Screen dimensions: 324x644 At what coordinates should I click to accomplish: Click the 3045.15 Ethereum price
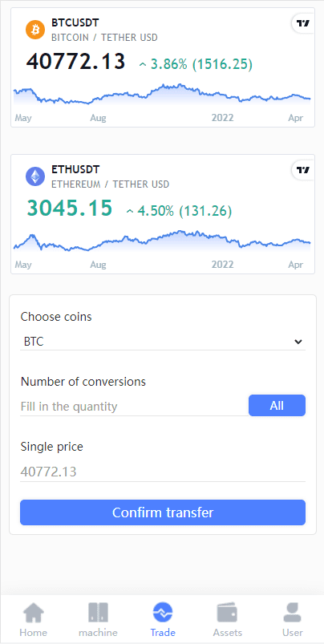(70, 209)
